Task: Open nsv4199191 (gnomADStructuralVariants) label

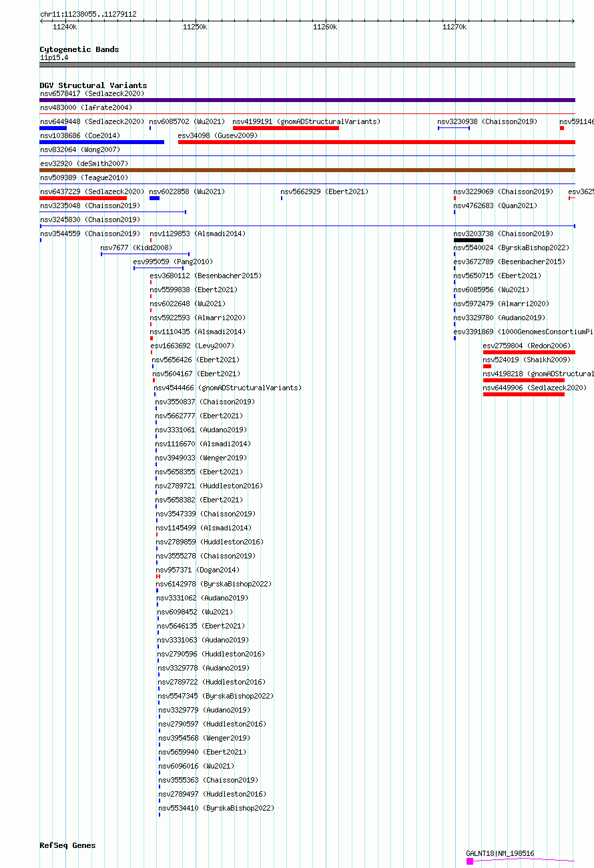Action: 306,121
